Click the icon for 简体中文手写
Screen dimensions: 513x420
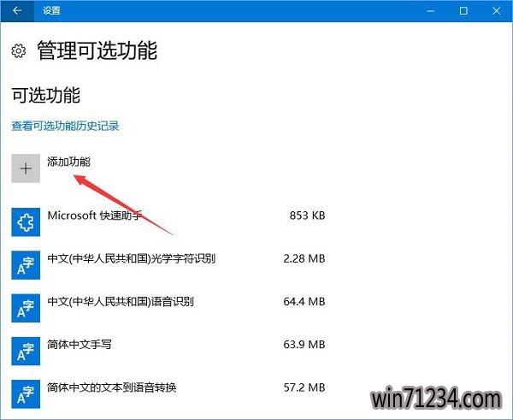click(x=26, y=352)
